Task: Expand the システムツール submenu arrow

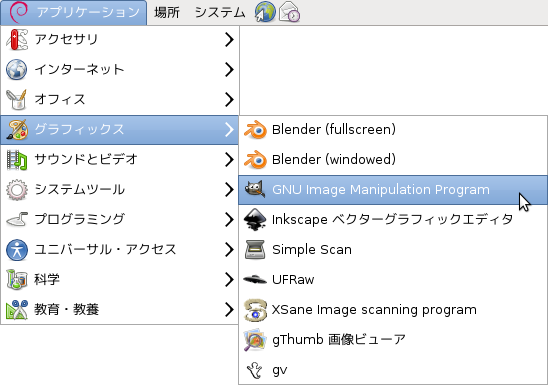Action: click(x=229, y=190)
